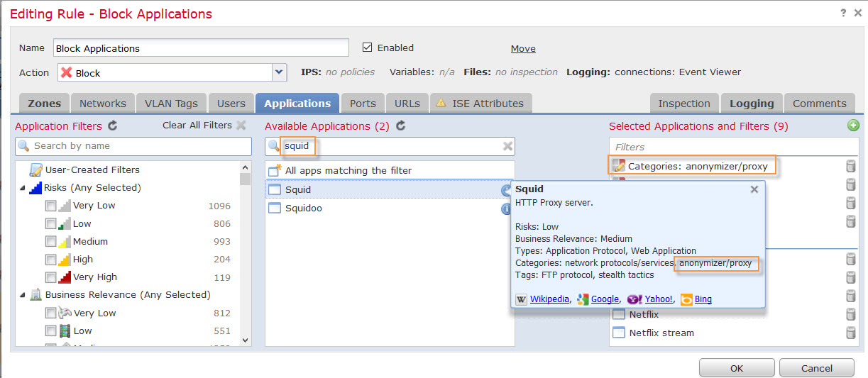
Task: Open the dialog help question mark
Action: (x=843, y=13)
